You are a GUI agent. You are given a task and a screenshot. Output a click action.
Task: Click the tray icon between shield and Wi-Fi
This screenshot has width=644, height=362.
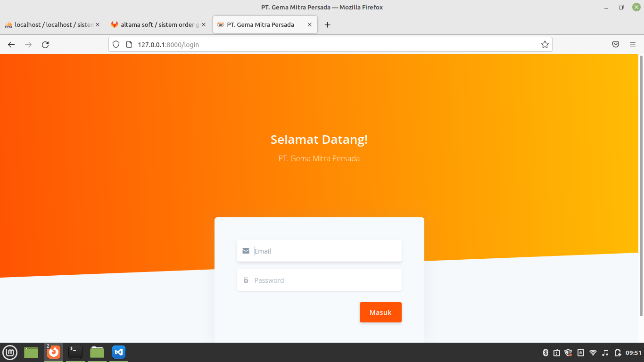581,353
